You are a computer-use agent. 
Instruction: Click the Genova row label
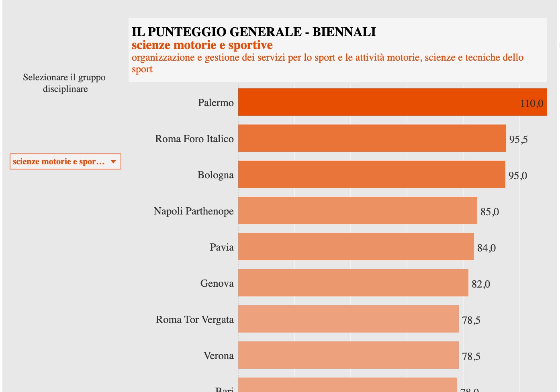(x=217, y=284)
